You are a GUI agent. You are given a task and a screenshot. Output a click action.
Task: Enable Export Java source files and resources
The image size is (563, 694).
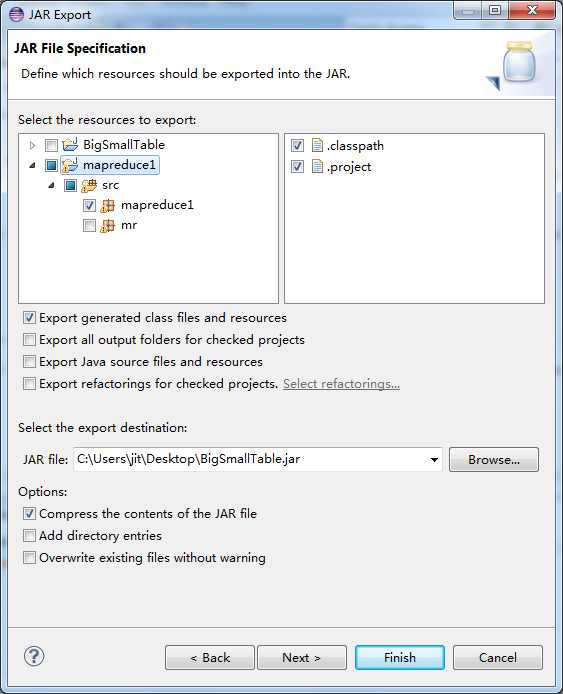click(x=29, y=362)
